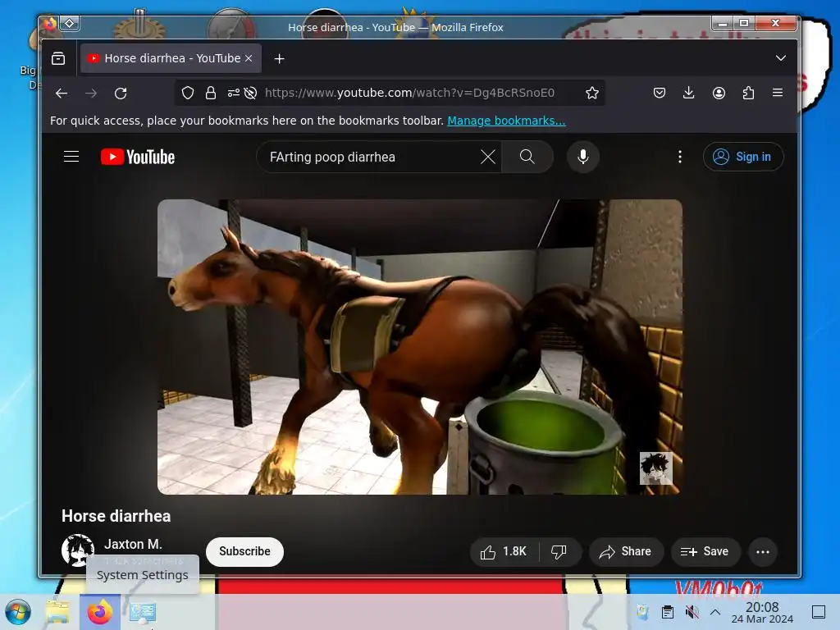The height and width of the screenshot is (630, 840).
Task: Expand the list all tabs chevron
Action: click(x=781, y=58)
